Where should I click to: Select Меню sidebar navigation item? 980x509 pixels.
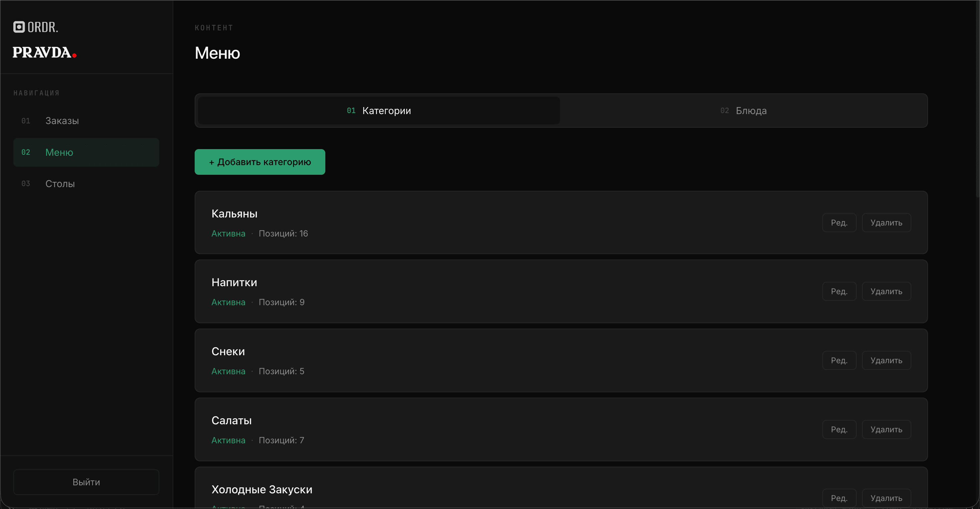(x=86, y=152)
